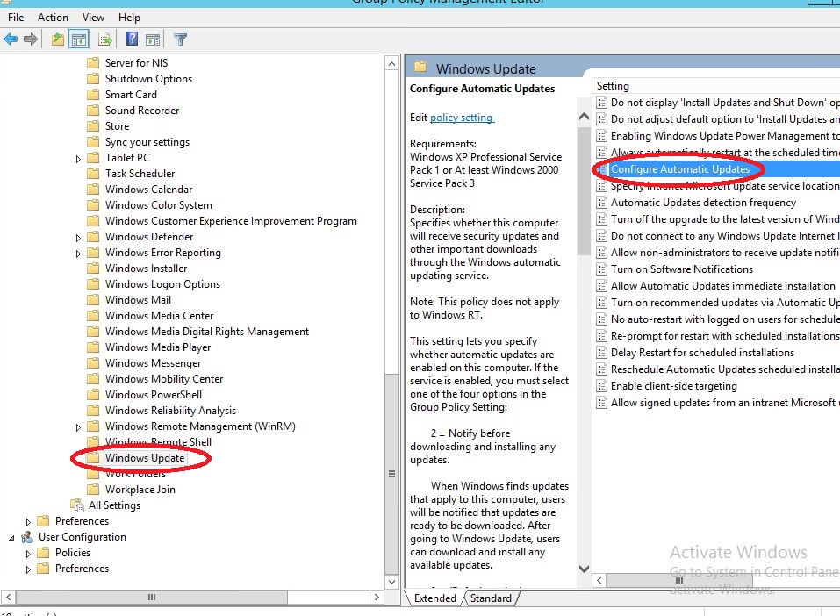Collapse the User Configuration node
The width and height of the screenshot is (840, 616).
tap(12, 537)
